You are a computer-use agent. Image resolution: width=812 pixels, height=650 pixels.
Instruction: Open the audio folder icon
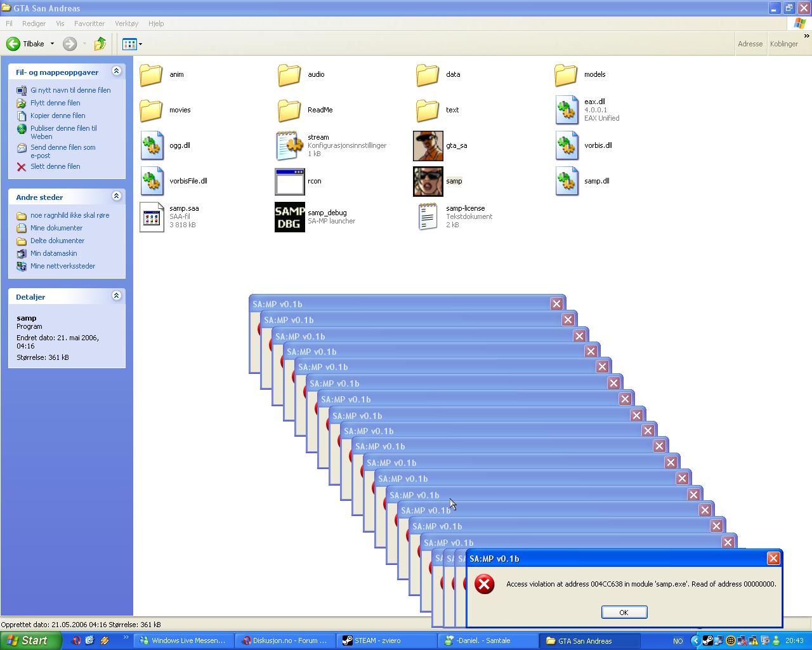point(289,74)
